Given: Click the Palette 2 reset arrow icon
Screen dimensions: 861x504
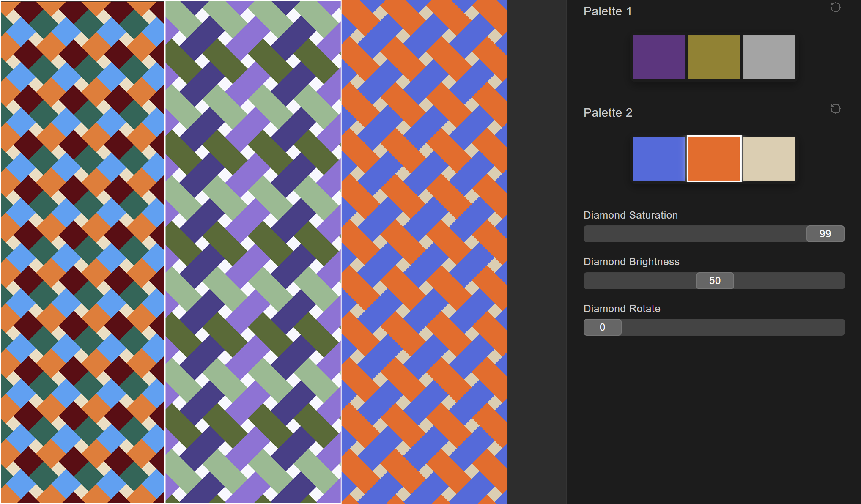Looking at the screenshot, I should [835, 109].
